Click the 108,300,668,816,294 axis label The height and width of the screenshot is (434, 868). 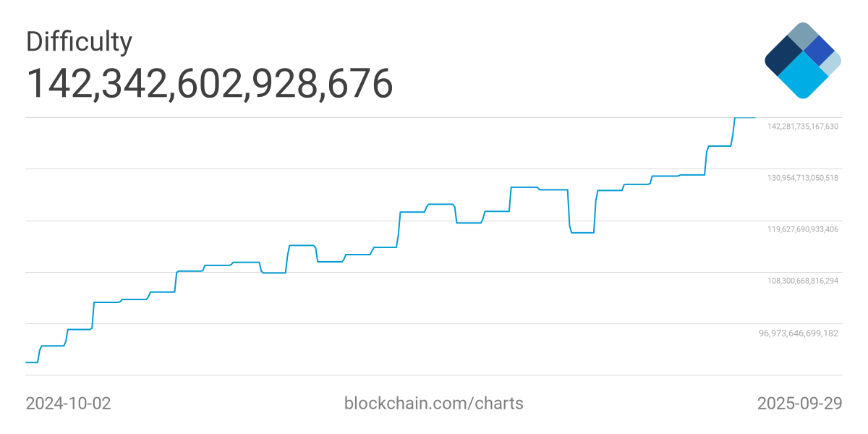pyautogui.click(x=803, y=281)
